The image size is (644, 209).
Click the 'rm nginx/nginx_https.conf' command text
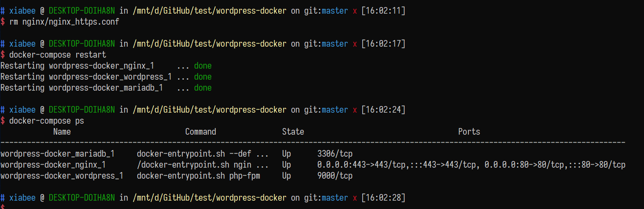click(64, 22)
